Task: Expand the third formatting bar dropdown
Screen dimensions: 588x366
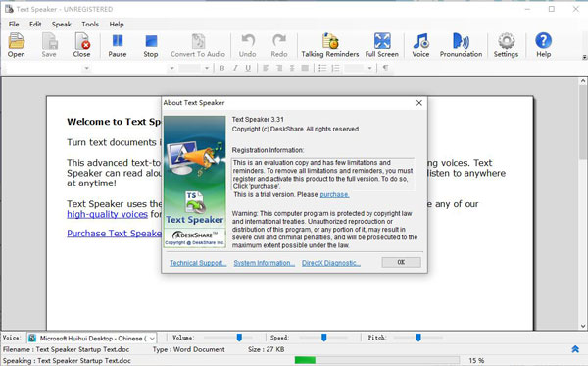Action: (207, 69)
